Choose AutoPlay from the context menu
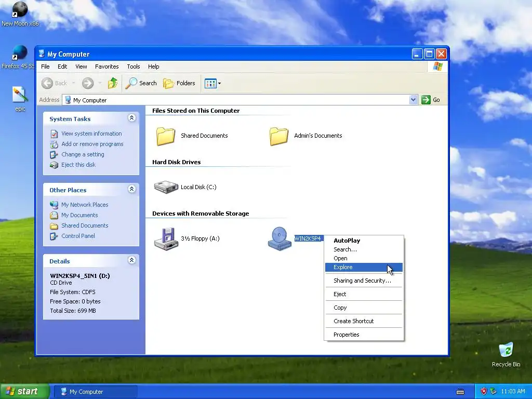Screen dimensions: 532x399 click(364, 241)
